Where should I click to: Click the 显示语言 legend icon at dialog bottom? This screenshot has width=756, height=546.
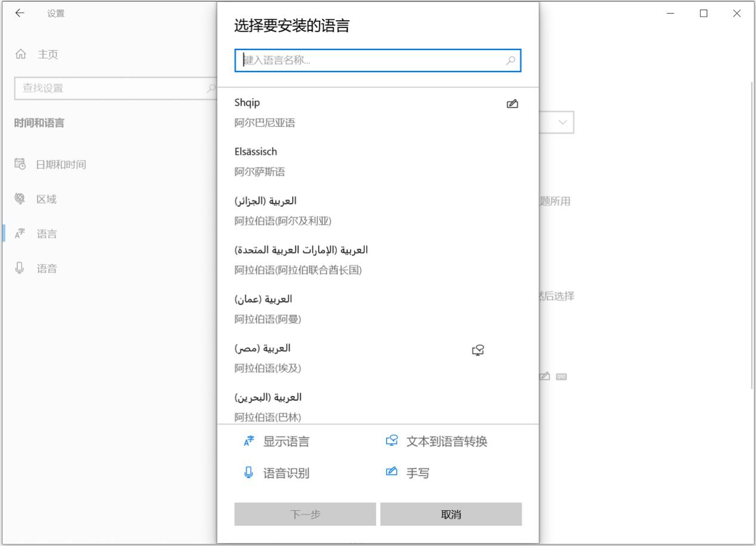point(250,442)
